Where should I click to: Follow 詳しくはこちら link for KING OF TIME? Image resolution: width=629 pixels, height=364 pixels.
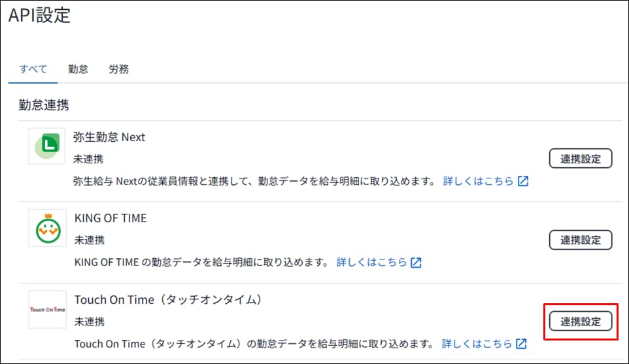pyautogui.click(x=371, y=263)
